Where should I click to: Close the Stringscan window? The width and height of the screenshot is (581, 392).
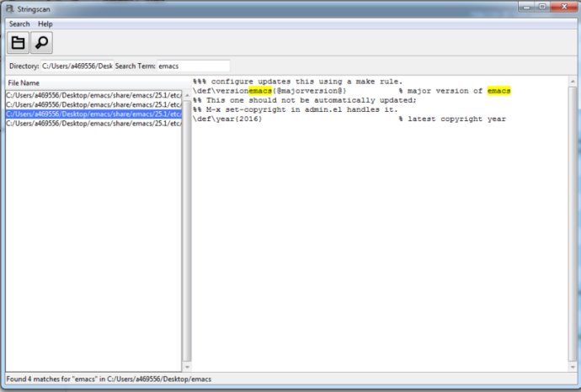point(563,7)
